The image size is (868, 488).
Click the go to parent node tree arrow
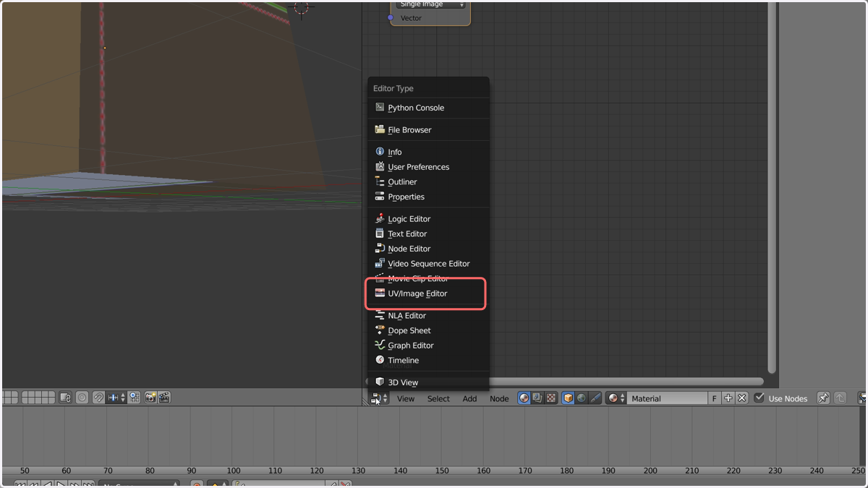pos(840,398)
